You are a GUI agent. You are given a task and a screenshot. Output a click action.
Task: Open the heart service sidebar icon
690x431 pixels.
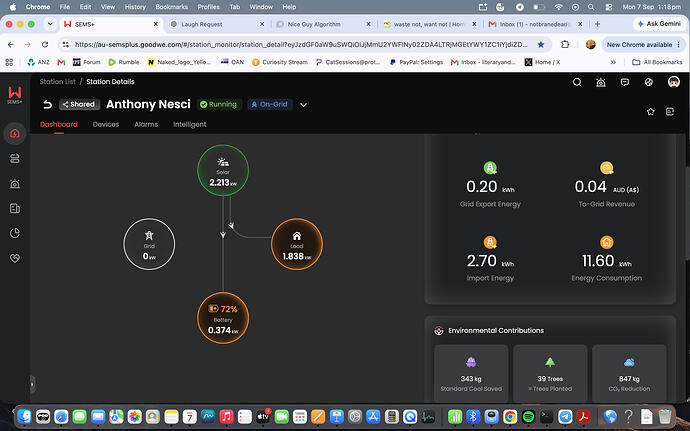click(15, 258)
